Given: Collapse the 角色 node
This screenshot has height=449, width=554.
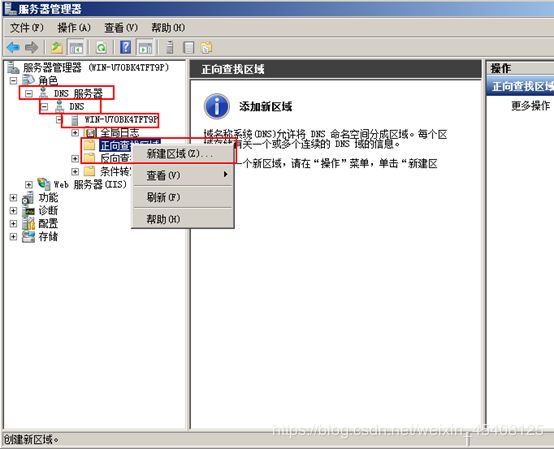Looking at the screenshot, I should pos(13,81).
